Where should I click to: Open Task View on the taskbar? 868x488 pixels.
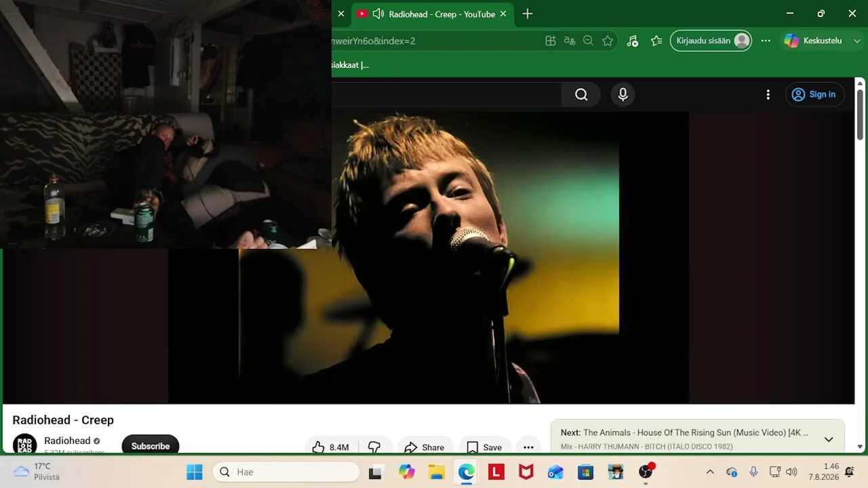tap(375, 472)
